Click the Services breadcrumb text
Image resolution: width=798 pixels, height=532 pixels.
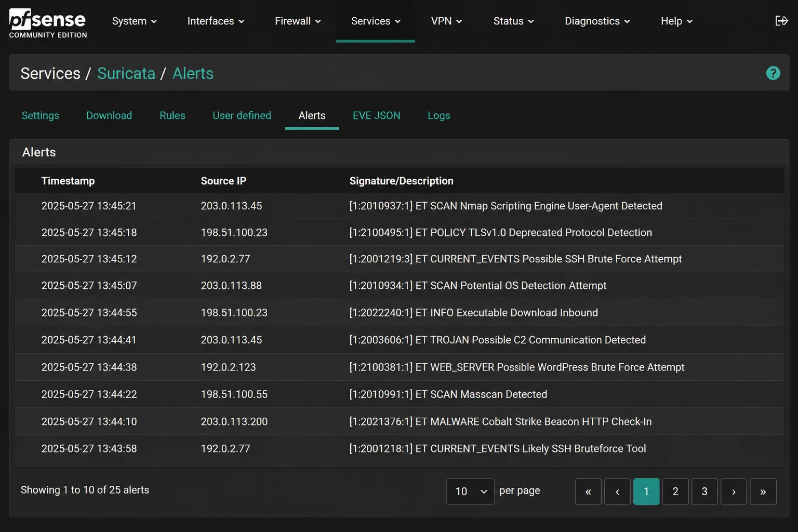click(50, 73)
